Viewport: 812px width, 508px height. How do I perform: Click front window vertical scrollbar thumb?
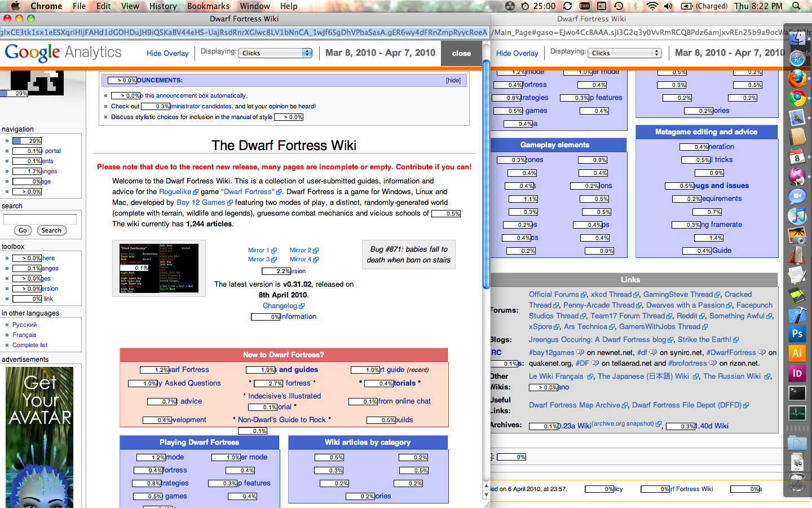486,175
